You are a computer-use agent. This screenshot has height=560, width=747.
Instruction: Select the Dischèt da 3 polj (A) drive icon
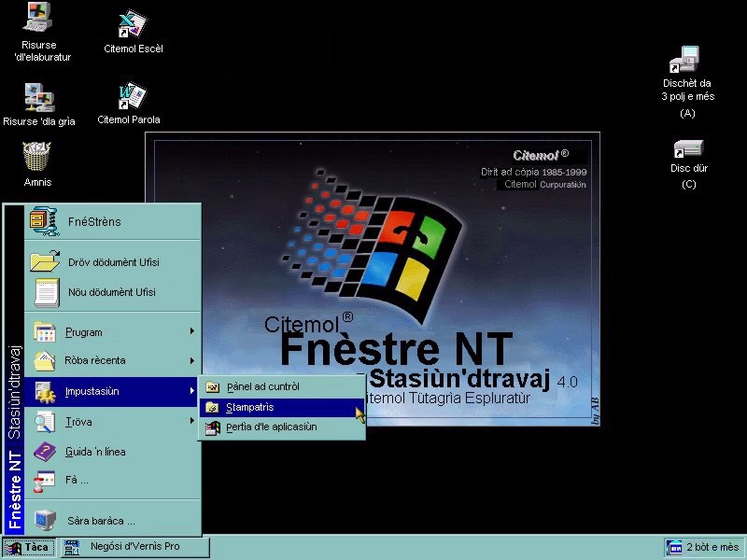684,60
